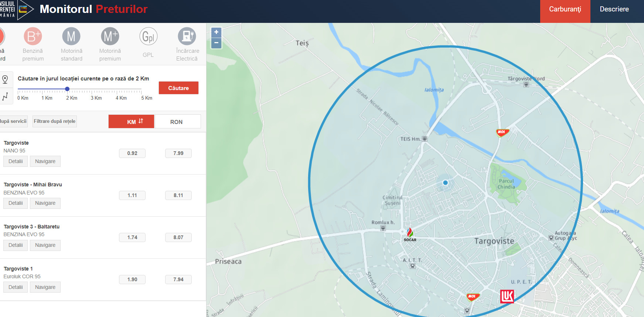The width and height of the screenshot is (644, 317).
Task: Open Detalii for Targoviste NANO 95
Action: 16,161
